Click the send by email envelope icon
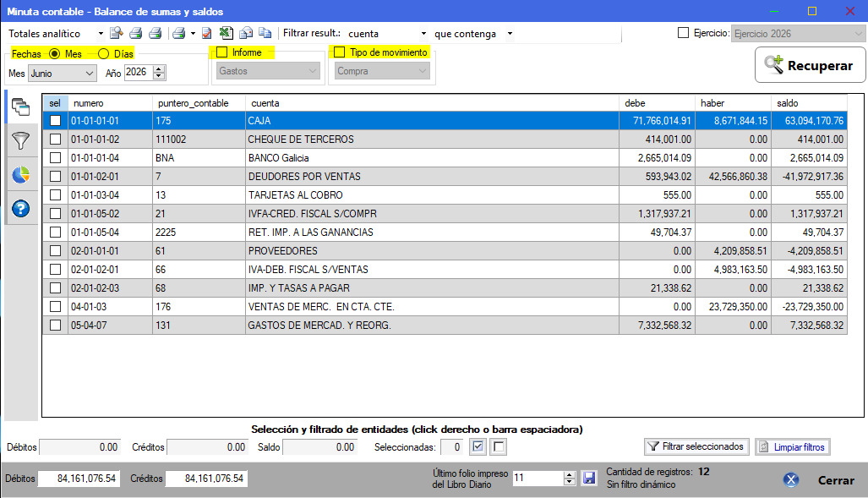This screenshot has height=498, width=868. click(246, 33)
